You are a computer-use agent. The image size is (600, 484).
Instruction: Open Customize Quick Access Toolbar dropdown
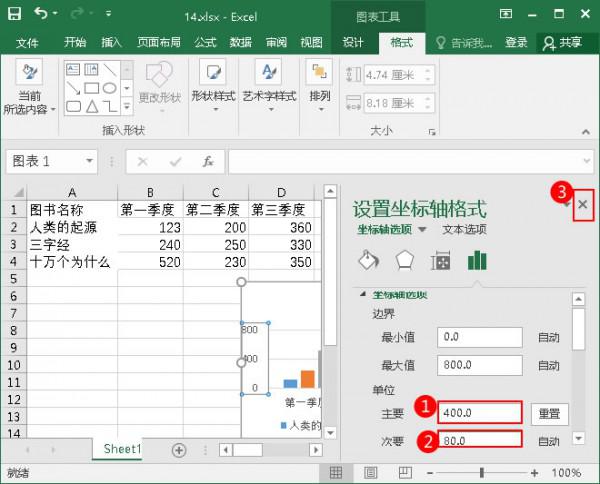[x=109, y=14]
